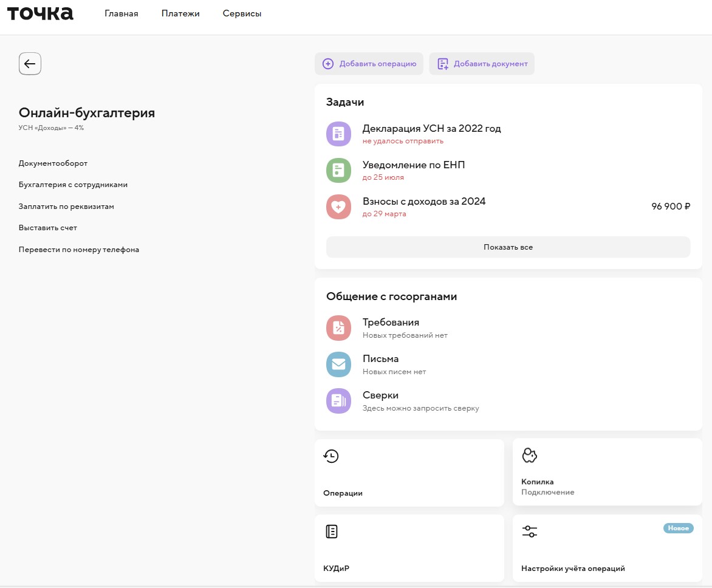The image size is (712, 588).
Task: Click the blue envelope Письма icon
Action: 338,364
